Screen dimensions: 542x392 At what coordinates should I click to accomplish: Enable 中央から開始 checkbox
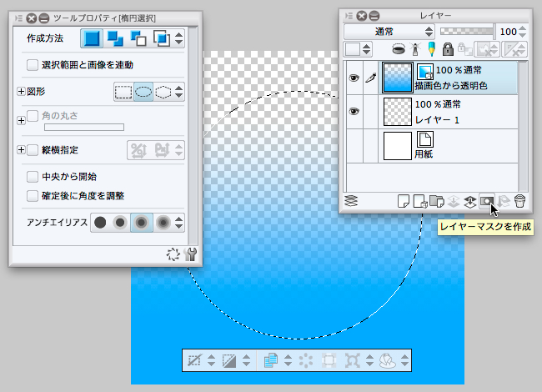33,177
